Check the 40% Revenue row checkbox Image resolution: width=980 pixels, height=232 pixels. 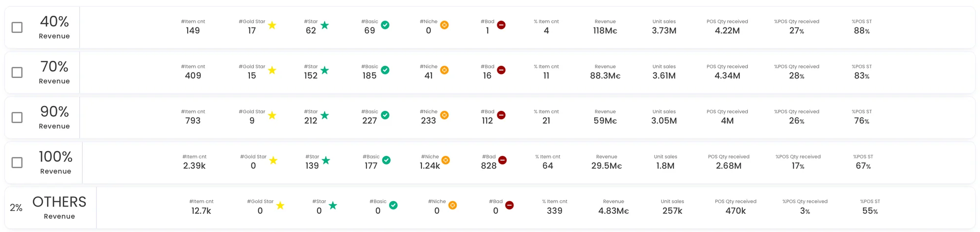(17, 27)
